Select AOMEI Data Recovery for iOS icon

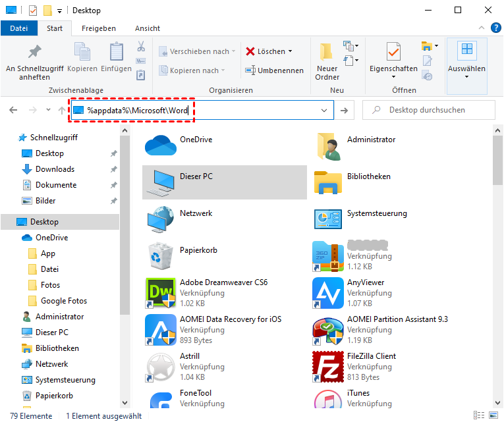[160, 330]
